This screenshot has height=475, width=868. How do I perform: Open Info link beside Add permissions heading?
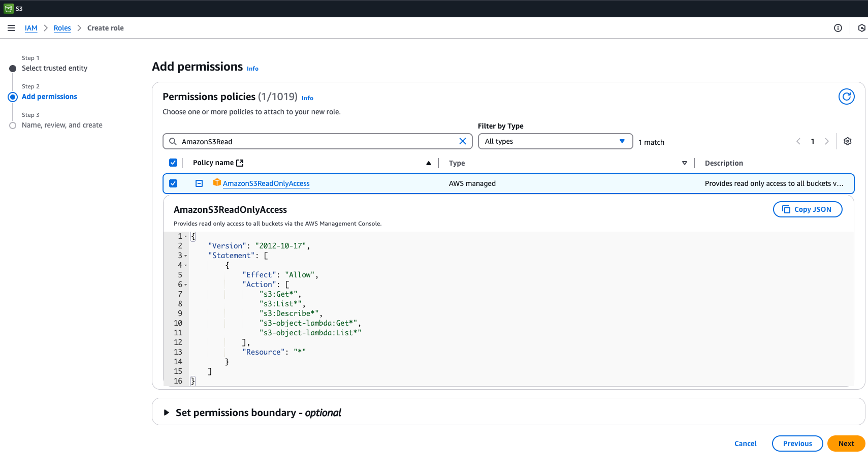coord(252,69)
